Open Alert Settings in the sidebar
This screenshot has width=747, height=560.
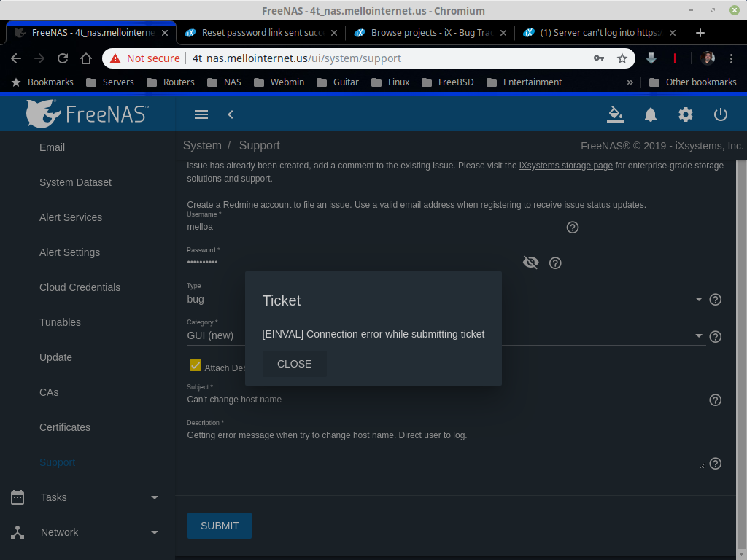tap(69, 252)
